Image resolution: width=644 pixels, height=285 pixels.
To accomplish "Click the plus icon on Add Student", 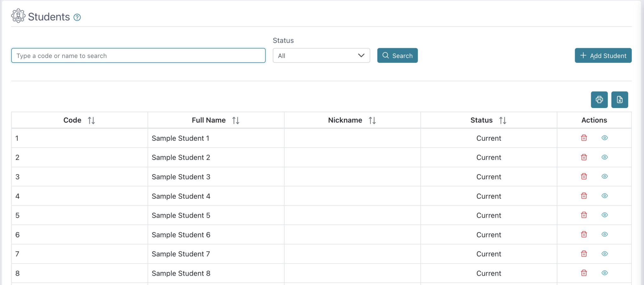I will coord(583,55).
